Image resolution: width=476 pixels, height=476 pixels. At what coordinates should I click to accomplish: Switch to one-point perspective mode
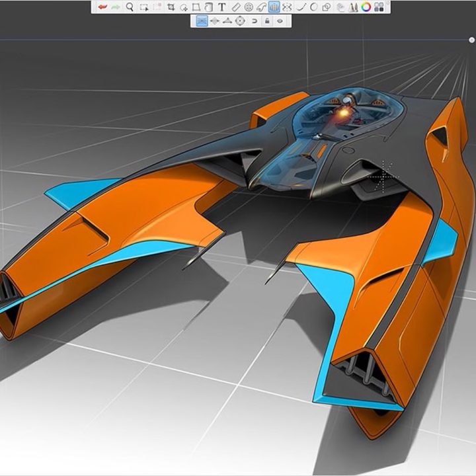pos(202,21)
